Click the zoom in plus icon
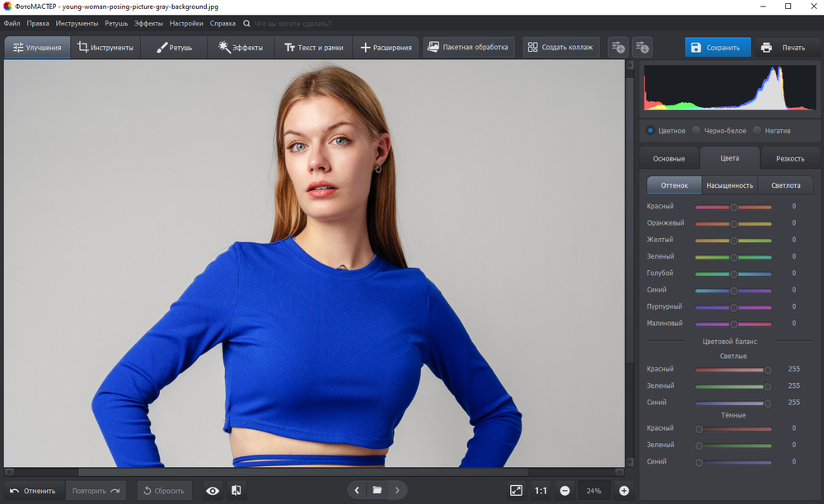 624,491
